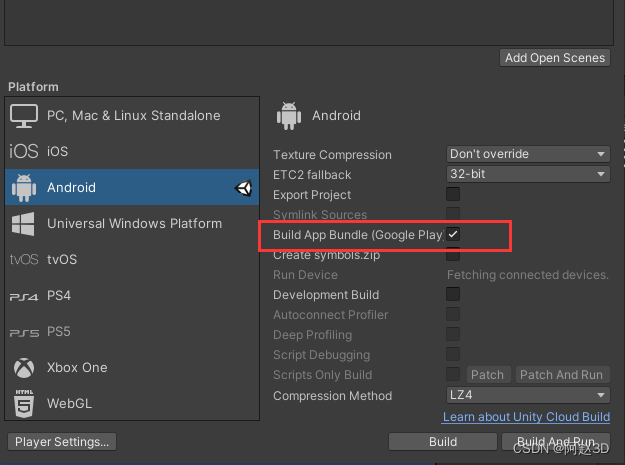
Task: Select the tvOS platform label
Action: pos(62,259)
